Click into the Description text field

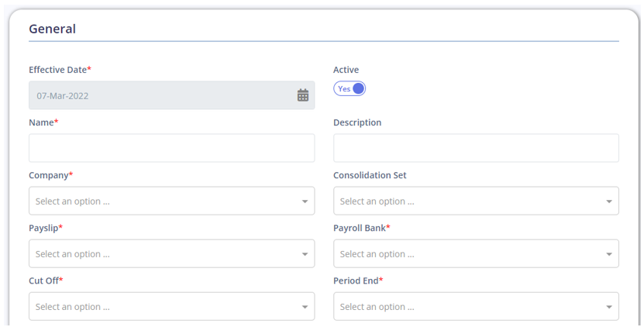point(476,148)
